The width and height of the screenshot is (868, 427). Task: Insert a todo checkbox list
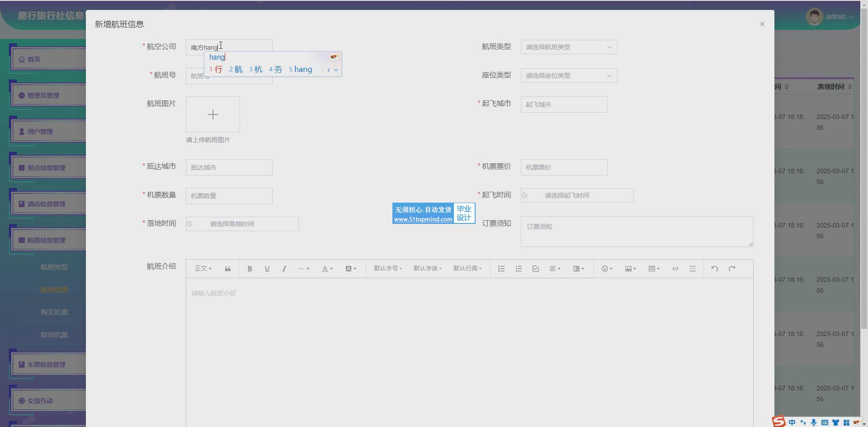click(x=536, y=269)
